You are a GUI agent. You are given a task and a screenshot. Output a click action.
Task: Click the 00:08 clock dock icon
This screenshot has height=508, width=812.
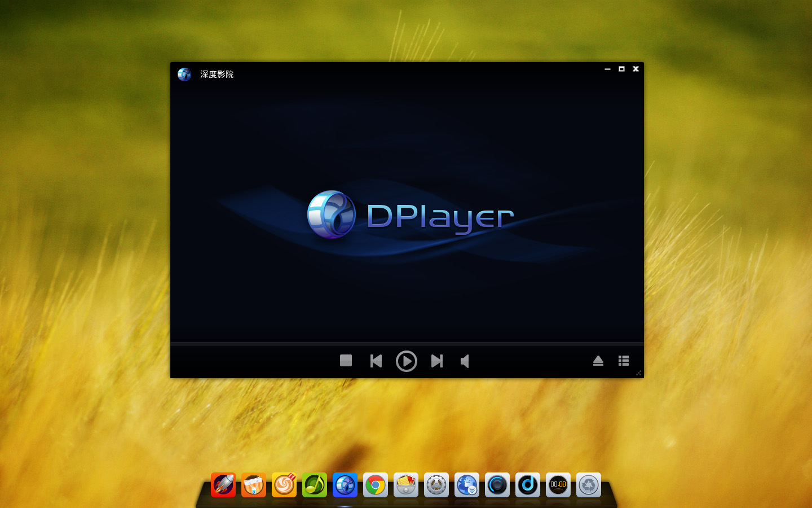click(558, 485)
